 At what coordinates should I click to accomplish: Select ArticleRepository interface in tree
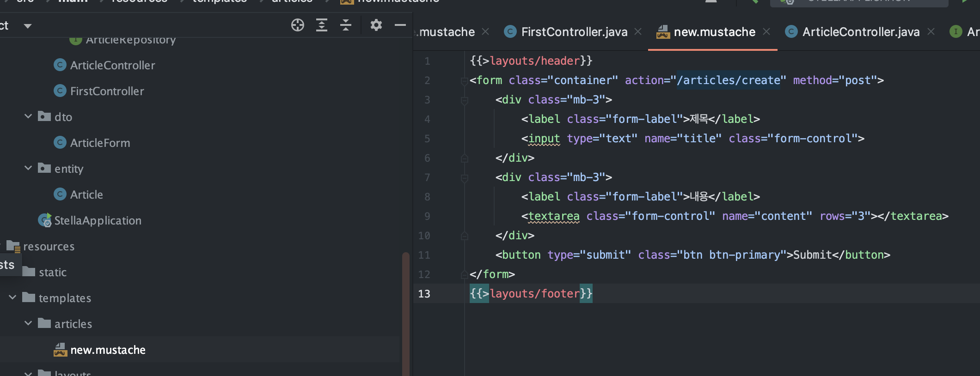point(131,40)
